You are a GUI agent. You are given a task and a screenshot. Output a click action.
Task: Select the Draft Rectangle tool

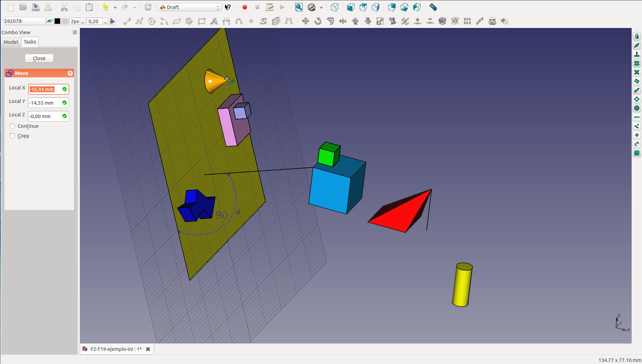coord(202,21)
